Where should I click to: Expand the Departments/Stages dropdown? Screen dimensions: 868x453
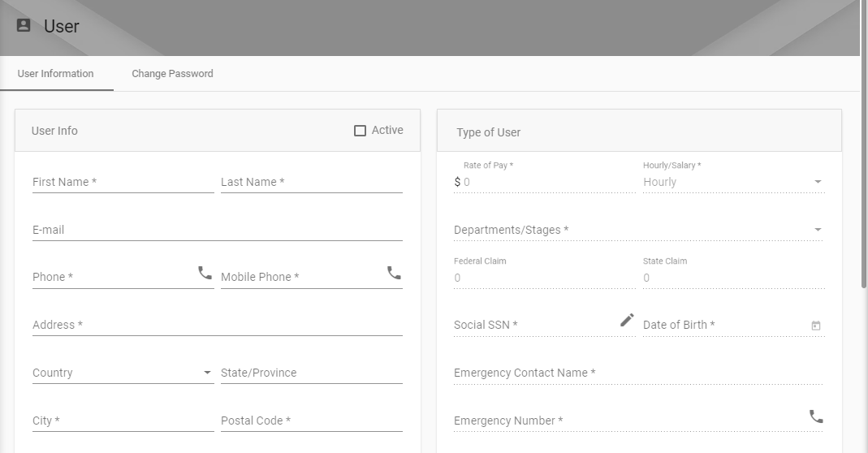click(x=637, y=229)
